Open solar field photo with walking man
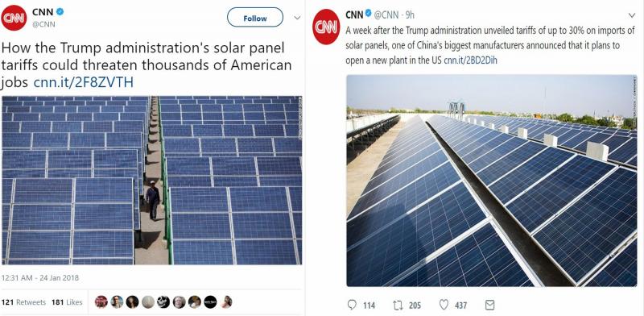 click(x=151, y=181)
